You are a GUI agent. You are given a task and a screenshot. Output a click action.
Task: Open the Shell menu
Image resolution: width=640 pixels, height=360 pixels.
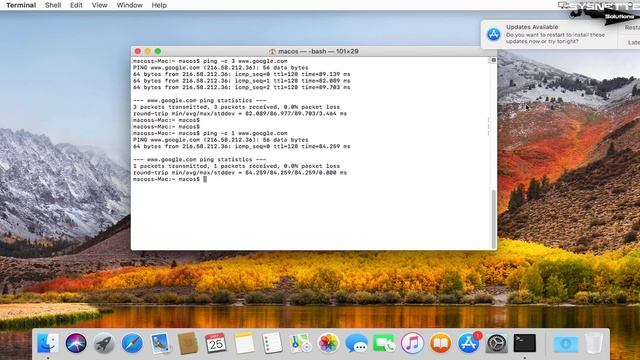coord(53,5)
